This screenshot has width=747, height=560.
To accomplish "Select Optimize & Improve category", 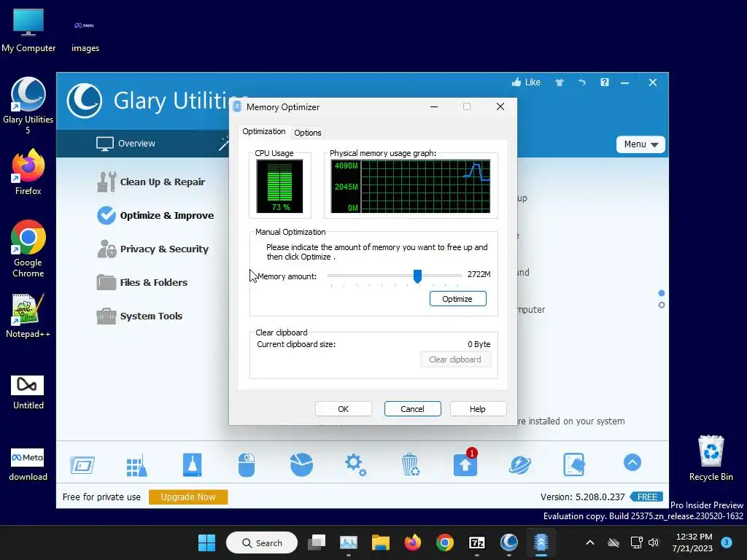I will [x=155, y=215].
